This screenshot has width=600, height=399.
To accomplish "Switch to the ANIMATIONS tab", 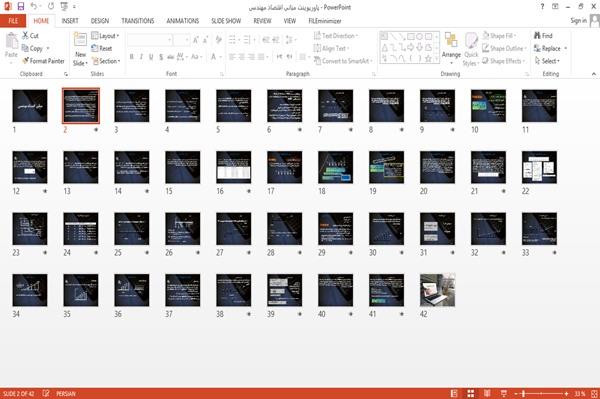I will click(183, 21).
